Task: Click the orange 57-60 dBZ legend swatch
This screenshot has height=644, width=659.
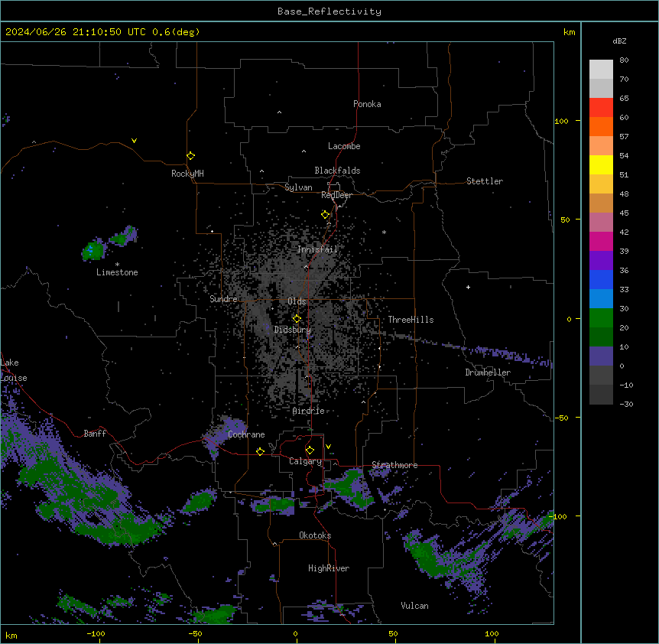Action: pyautogui.click(x=601, y=127)
